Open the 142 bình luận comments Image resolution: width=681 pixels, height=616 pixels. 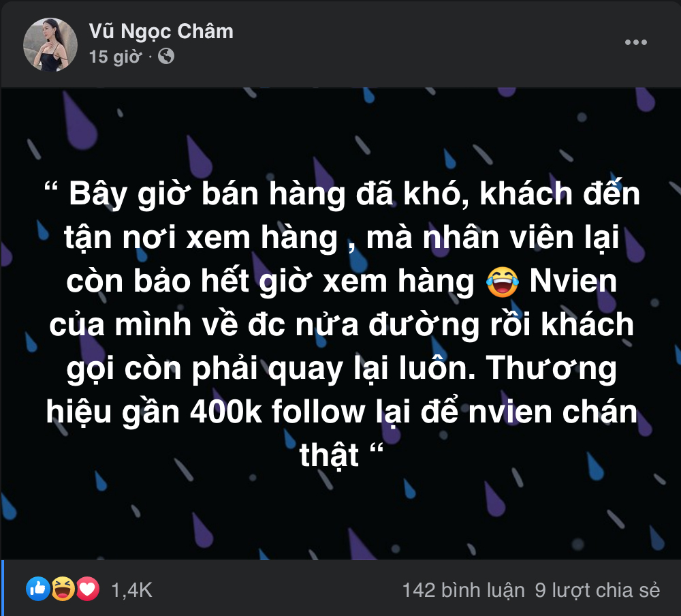(463, 590)
